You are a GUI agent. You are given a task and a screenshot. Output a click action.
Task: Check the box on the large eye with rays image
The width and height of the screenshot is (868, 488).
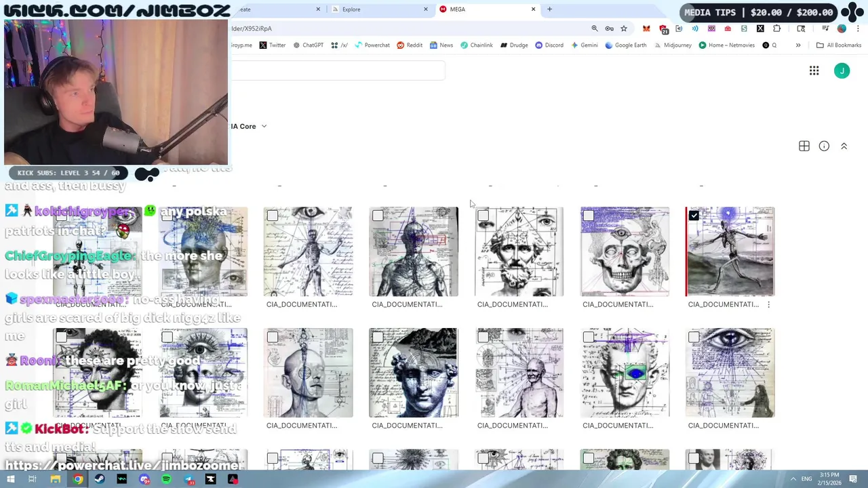pyautogui.click(x=694, y=337)
